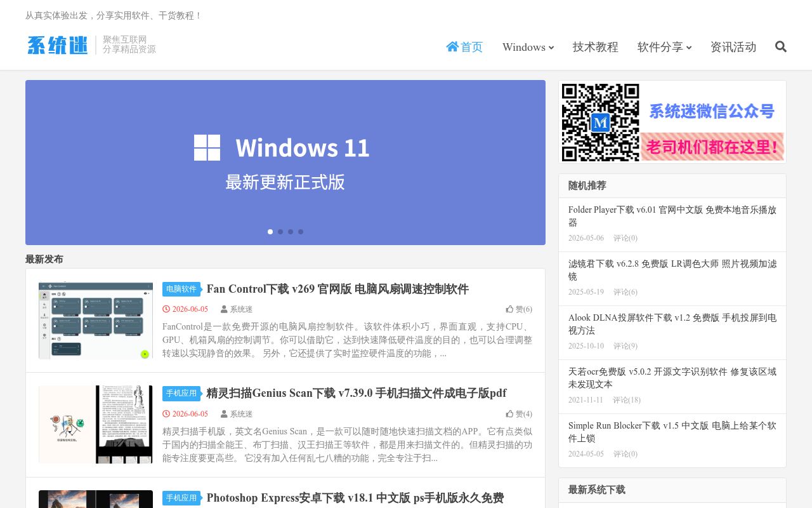Open the Genius Scan post thumbnail

point(96,424)
